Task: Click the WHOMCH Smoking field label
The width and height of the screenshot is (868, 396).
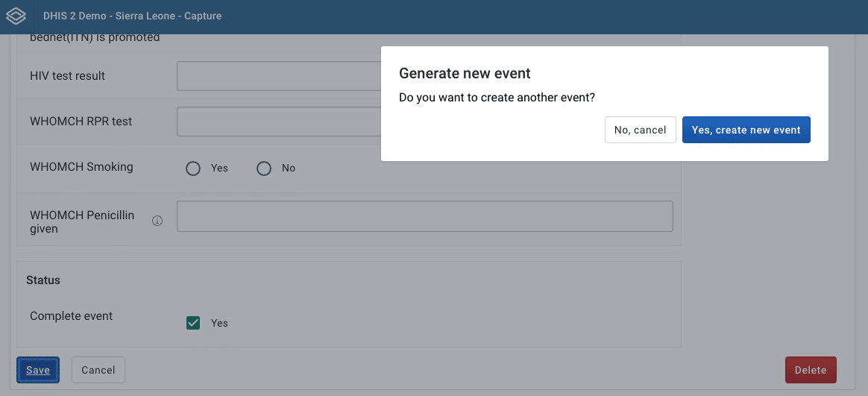Action: pyautogui.click(x=81, y=167)
